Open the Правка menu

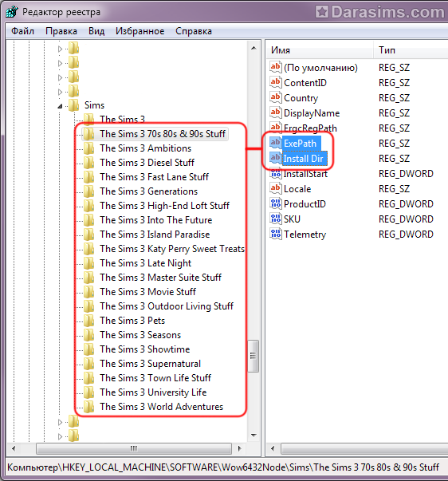(61, 31)
